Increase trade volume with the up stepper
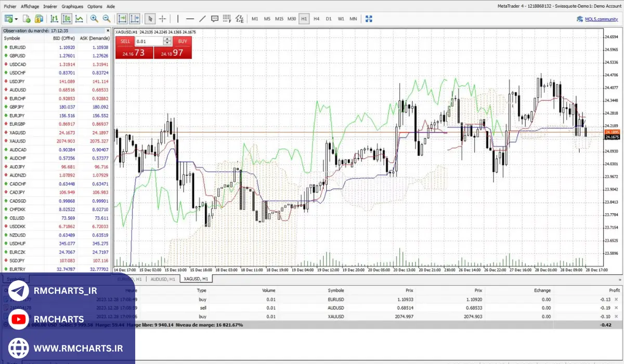Screen dimensions: 624x364 [x=167, y=39]
